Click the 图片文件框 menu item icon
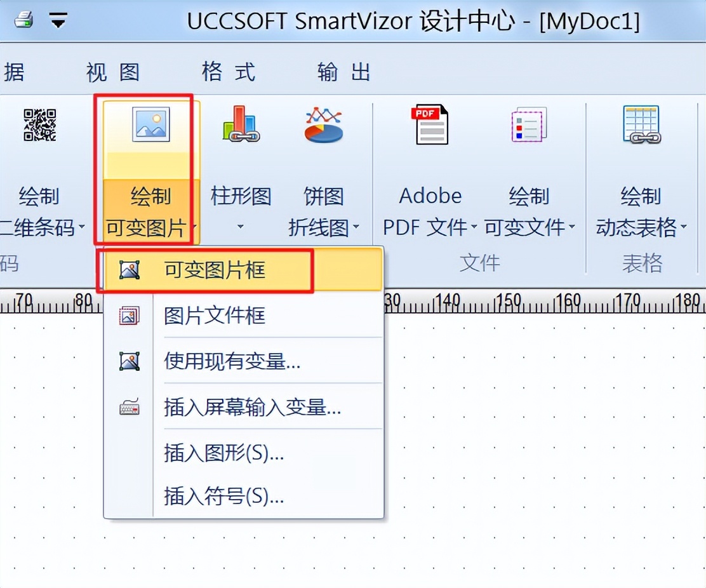The height and width of the screenshot is (588, 706). [130, 316]
